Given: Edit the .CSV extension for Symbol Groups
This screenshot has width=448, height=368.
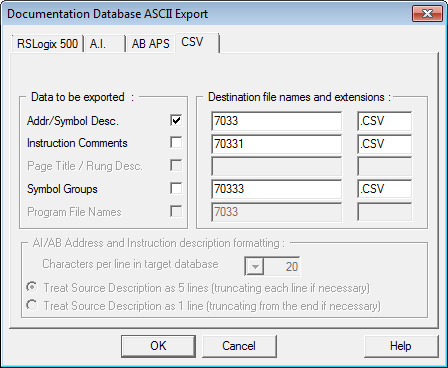Looking at the screenshot, I should (384, 189).
